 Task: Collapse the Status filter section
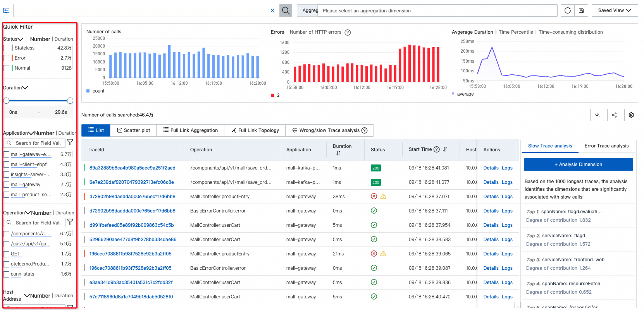[x=21, y=39]
